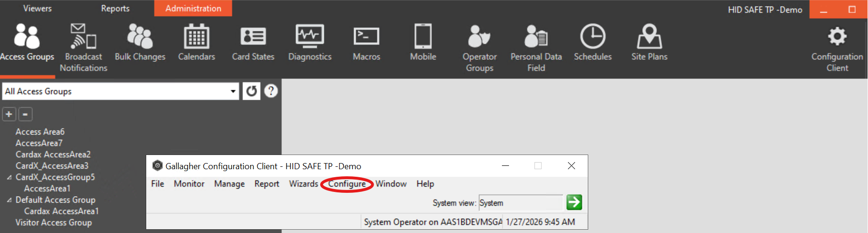Launch the Configuration Client gear icon
The height and width of the screenshot is (233, 868).
[837, 36]
